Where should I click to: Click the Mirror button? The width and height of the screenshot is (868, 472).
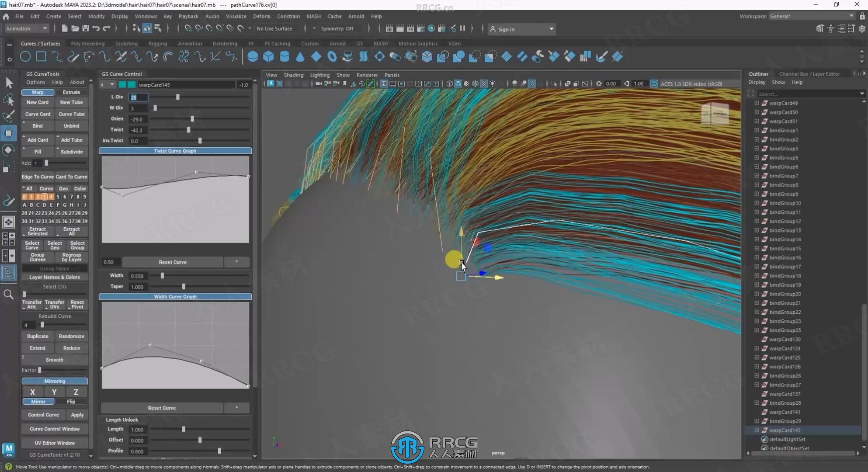[x=37, y=402]
